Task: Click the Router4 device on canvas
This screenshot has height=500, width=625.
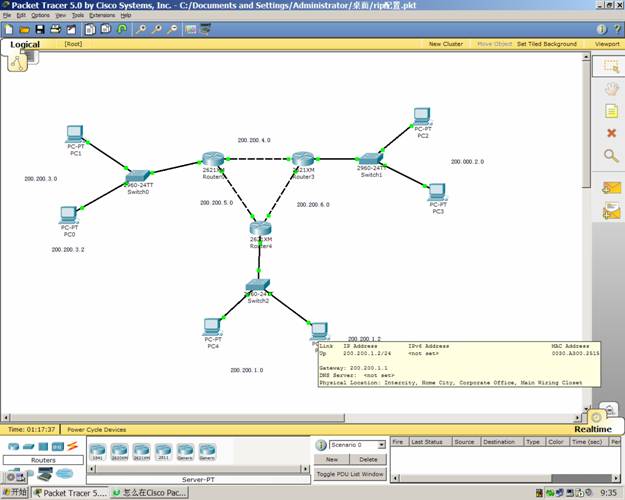Action: [260, 229]
